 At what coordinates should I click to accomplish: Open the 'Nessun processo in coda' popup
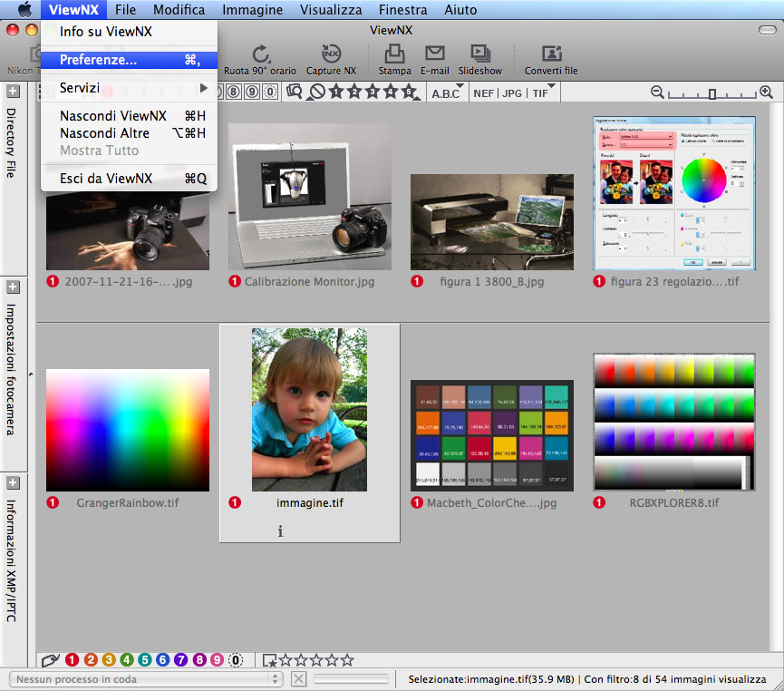[146, 679]
